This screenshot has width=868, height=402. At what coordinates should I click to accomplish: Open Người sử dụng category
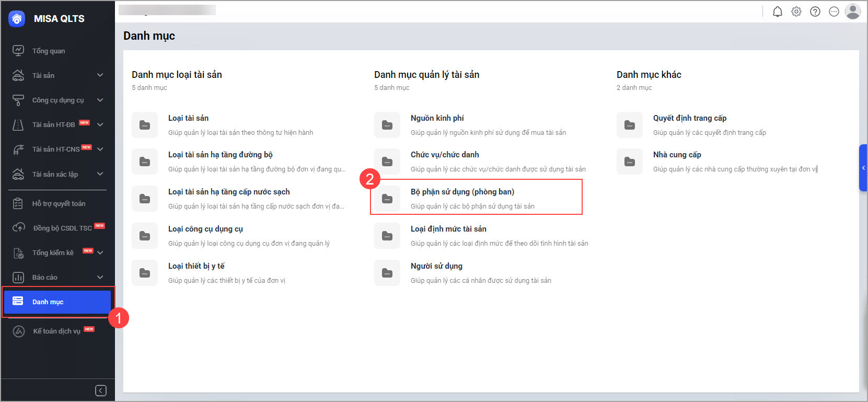click(x=436, y=266)
